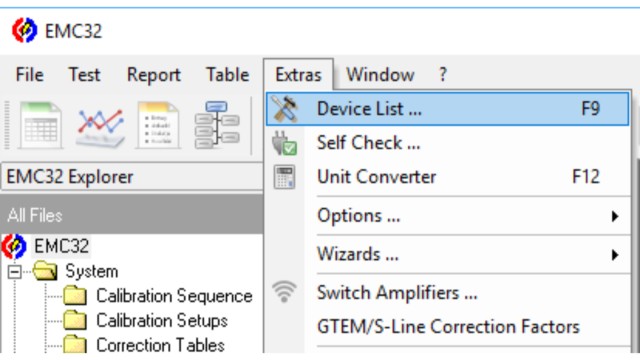This screenshot has width=640, height=360.
Task: Open the Report menu
Action: [153, 75]
